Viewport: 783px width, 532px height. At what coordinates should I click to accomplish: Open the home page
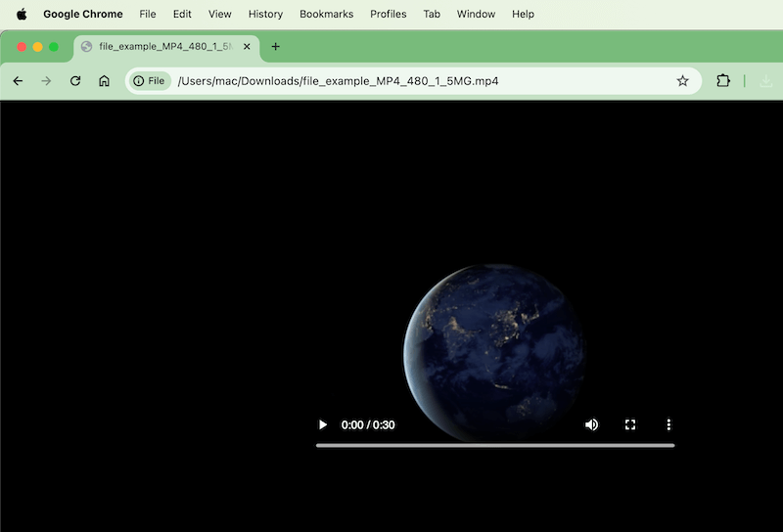point(104,81)
